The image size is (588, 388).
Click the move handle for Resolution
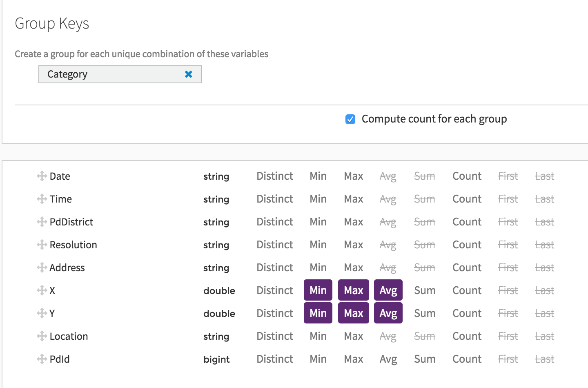point(42,245)
